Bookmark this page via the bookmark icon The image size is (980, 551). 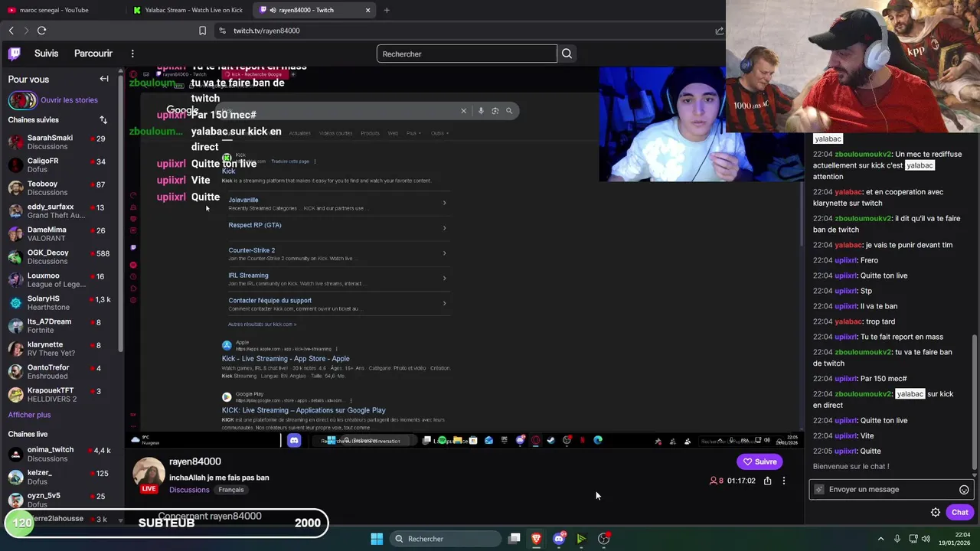pos(202,31)
